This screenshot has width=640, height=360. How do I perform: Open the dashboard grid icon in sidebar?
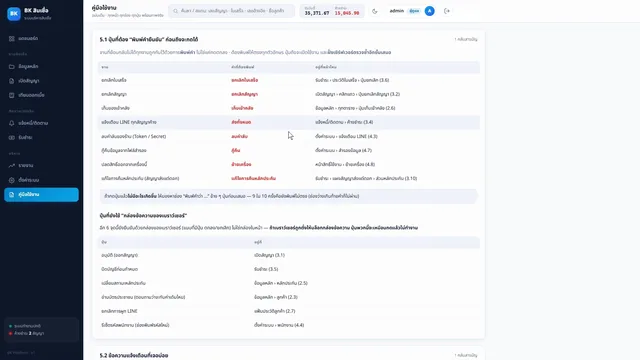(11, 38)
